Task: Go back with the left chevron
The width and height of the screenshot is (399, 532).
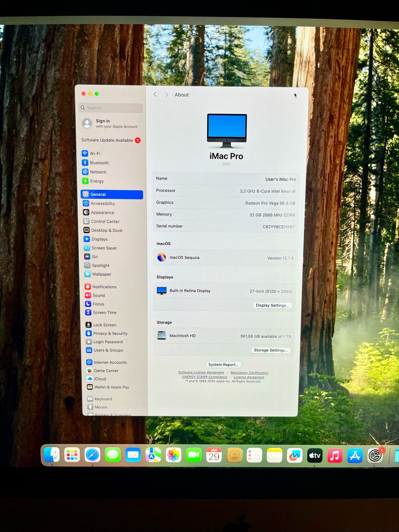Action: [x=155, y=95]
